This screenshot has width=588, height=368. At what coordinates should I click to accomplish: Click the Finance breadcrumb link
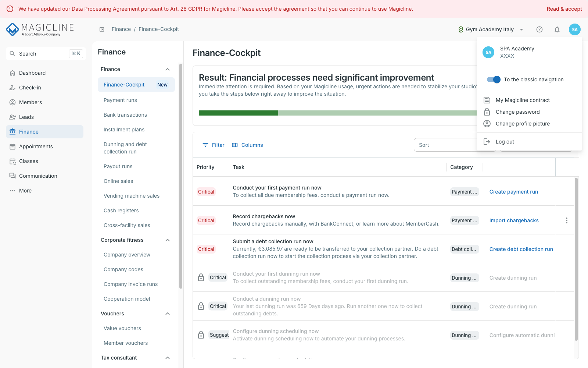point(121,29)
